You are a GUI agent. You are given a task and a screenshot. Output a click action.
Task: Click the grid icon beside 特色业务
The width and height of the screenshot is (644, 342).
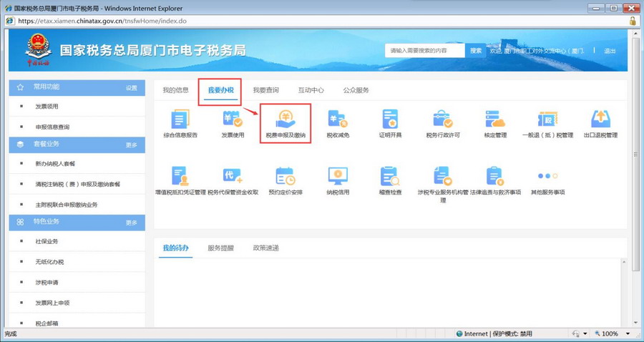click(20, 222)
